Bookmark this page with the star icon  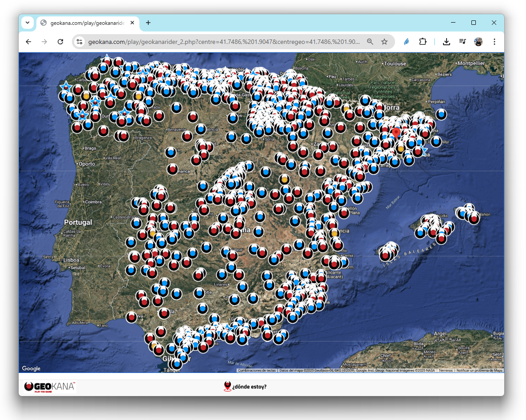coord(384,42)
